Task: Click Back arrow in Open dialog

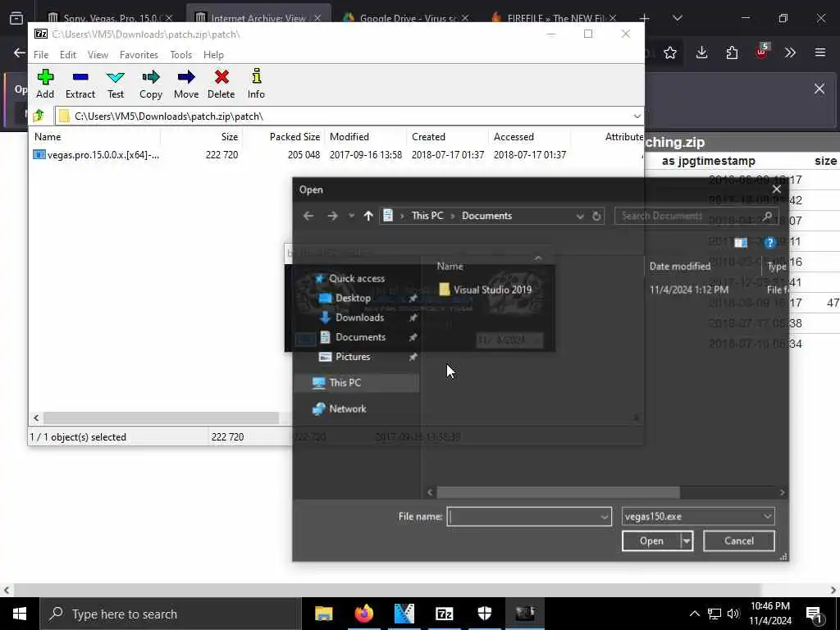Action: (x=308, y=216)
